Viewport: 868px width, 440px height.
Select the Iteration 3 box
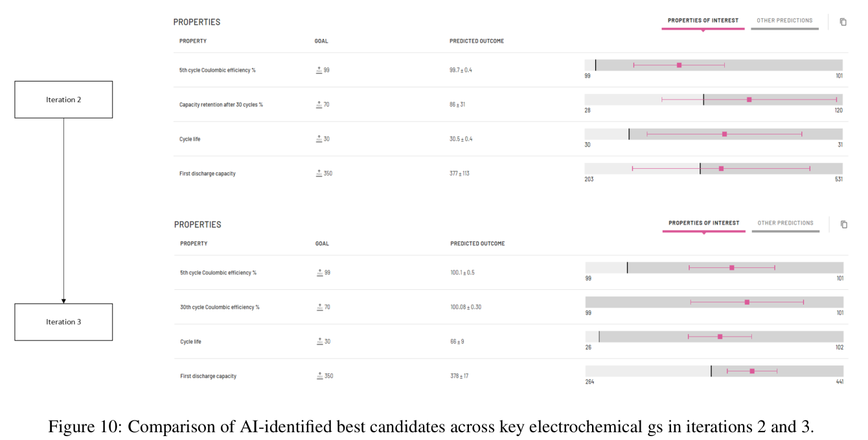click(63, 322)
